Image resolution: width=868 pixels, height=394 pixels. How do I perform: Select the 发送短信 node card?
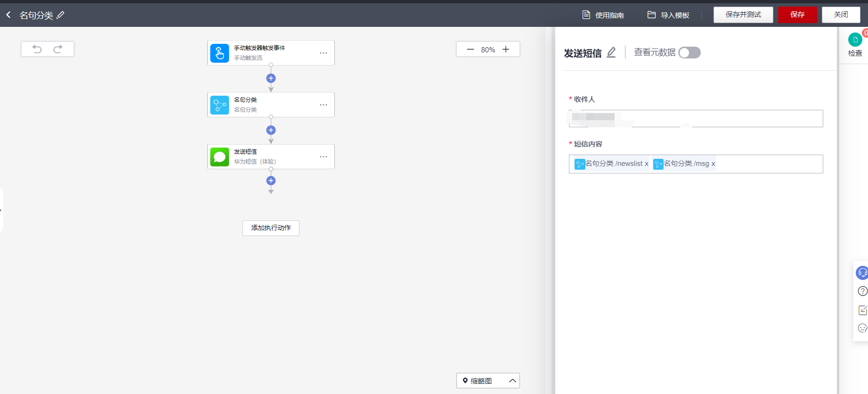coord(271,156)
